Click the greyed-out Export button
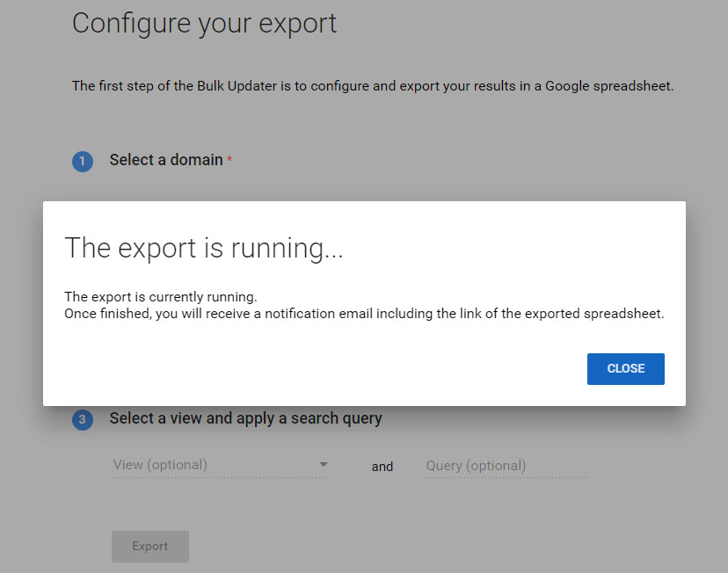The width and height of the screenshot is (728, 573). click(150, 546)
